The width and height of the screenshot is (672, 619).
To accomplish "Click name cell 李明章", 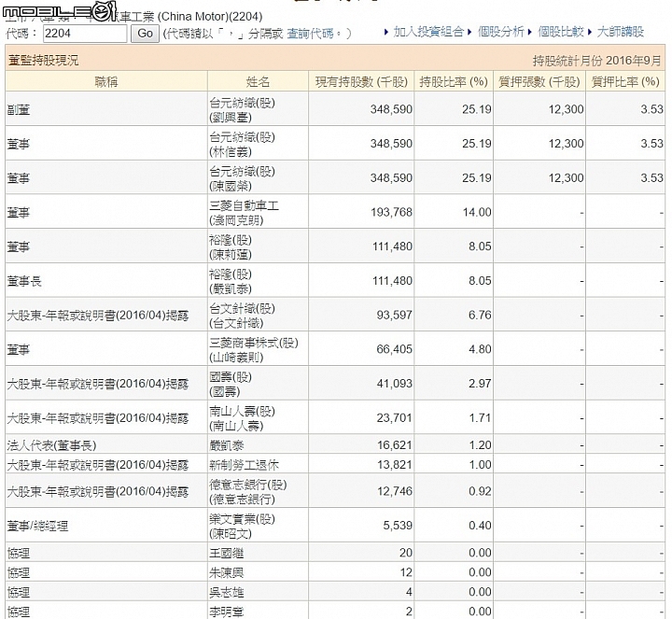I will pyautogui.click(x=258, y=612).
